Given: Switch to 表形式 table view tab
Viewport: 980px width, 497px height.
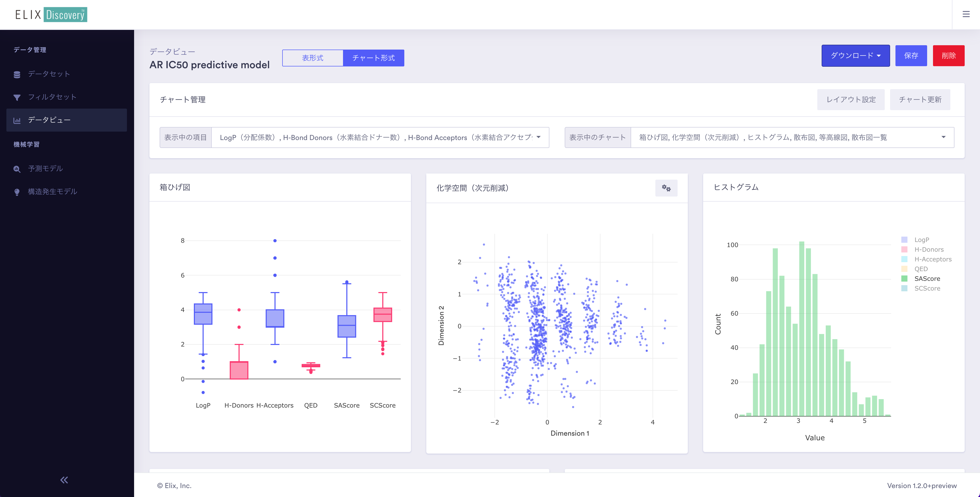Looking at the screenshot, I should (x=312, y=58).
